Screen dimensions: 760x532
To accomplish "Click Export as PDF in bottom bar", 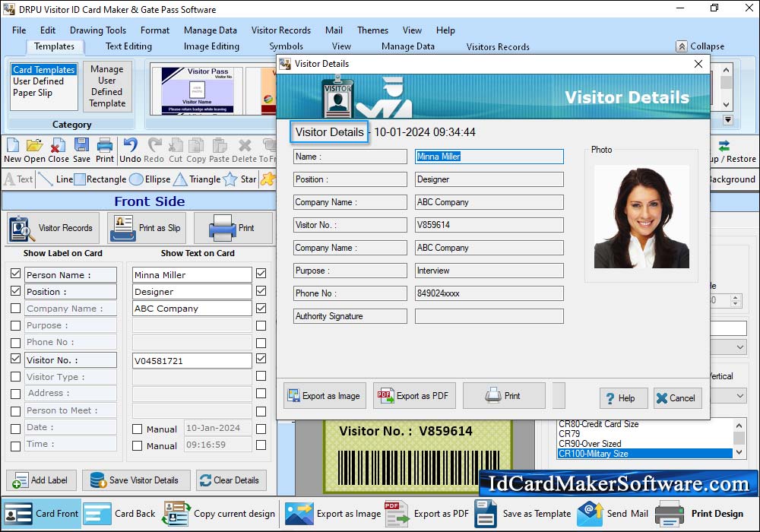I will pos(426,514).
